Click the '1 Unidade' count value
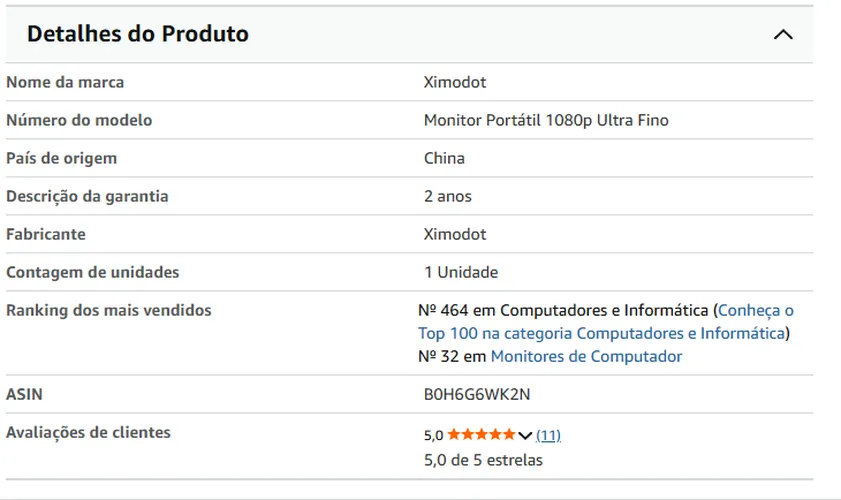This screenshot has height=500, width=841. (461, 273)
